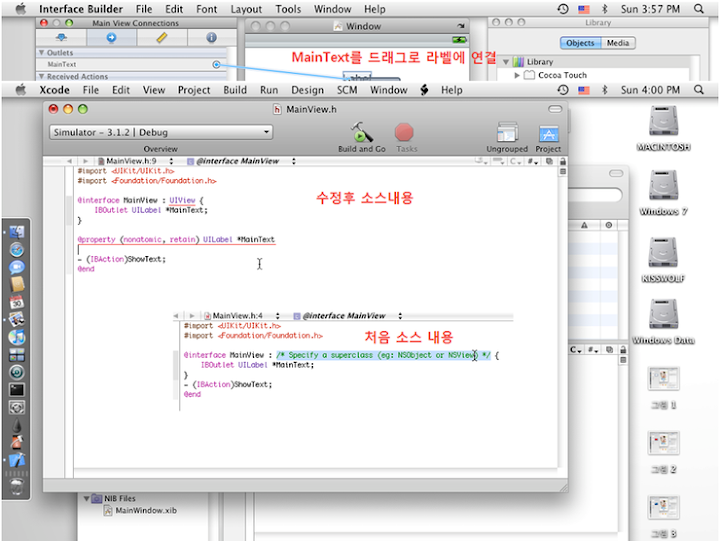Click the Bluetooth icon in the Xcode menu bar
Viewport: 720px width, 541px height.
pyautogui.click(x=604, y=90)
